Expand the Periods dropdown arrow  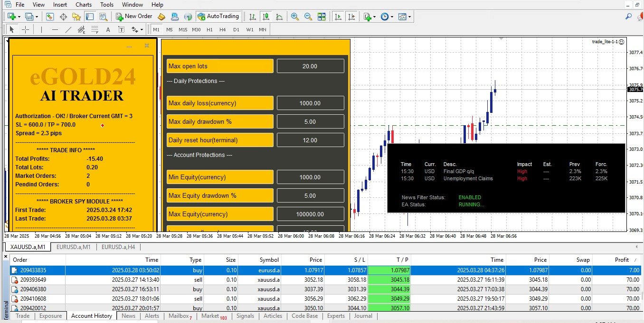392,17
